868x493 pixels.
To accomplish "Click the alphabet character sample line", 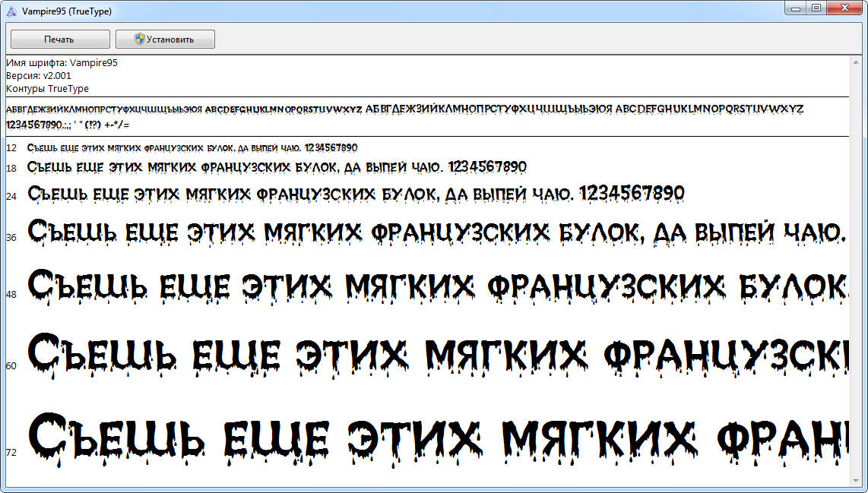I will pyautogui.click(x=404, y=109).
